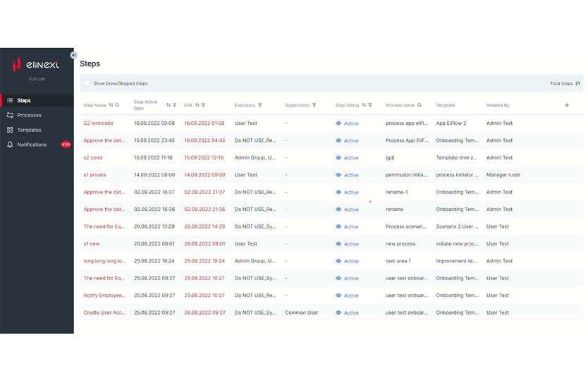Click the search icon in Step Name column
Image resolution: width=588 pixels, height=381 pixels.
coord(118,105)
